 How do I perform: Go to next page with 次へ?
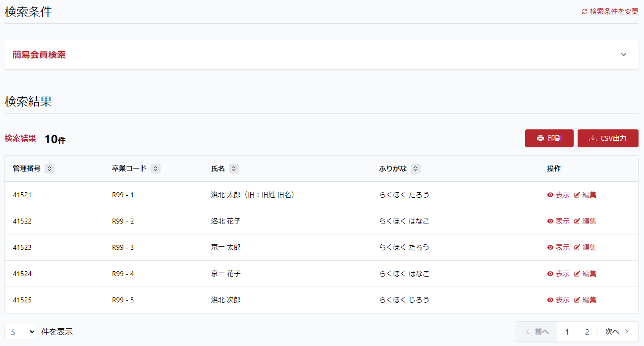coord(617,332)
